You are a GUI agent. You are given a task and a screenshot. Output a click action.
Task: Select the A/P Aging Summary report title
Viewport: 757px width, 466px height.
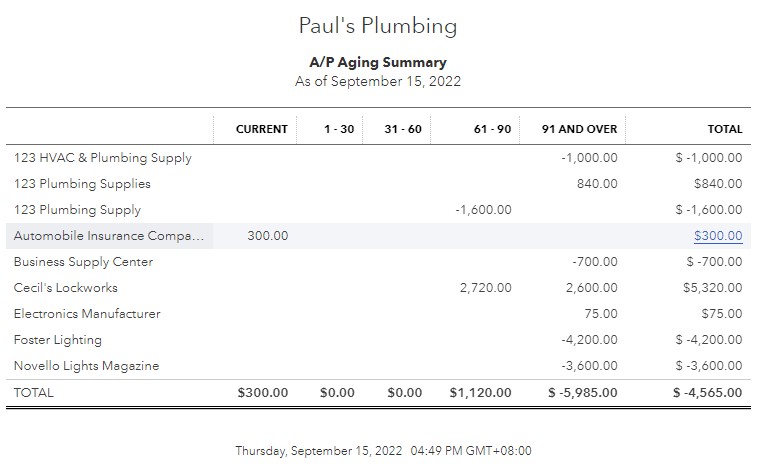tap(378, 63)
